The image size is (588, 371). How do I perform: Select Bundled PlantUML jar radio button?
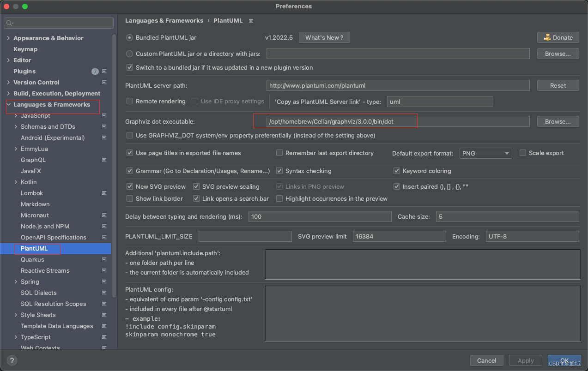[130, 37]
